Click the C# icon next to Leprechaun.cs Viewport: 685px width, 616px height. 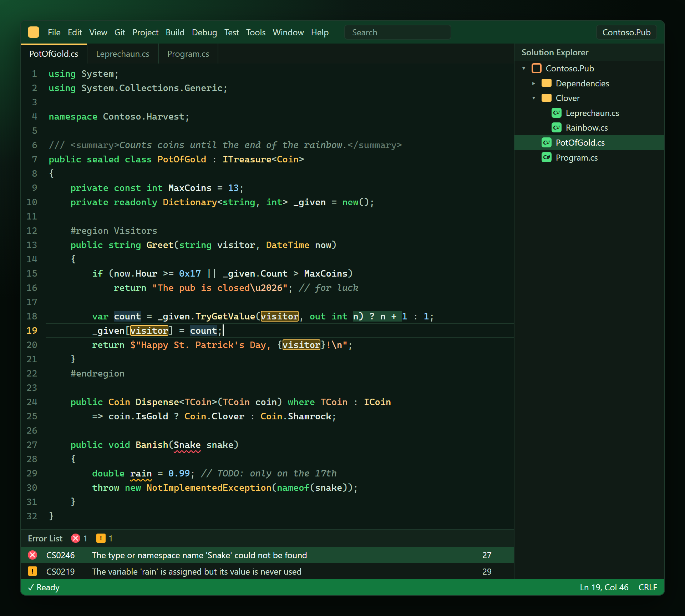click(x=557, y=113)
